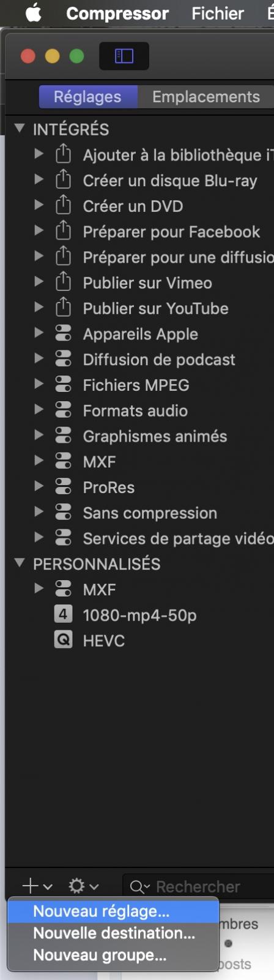Open the Fichier menu
This screenshot has height=980, width=274.
(x=218, y=13)
